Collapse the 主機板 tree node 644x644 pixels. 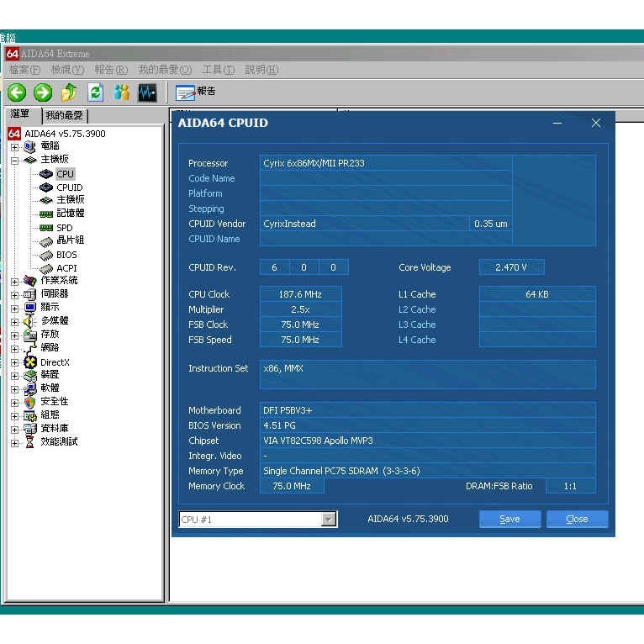point(15,161)
